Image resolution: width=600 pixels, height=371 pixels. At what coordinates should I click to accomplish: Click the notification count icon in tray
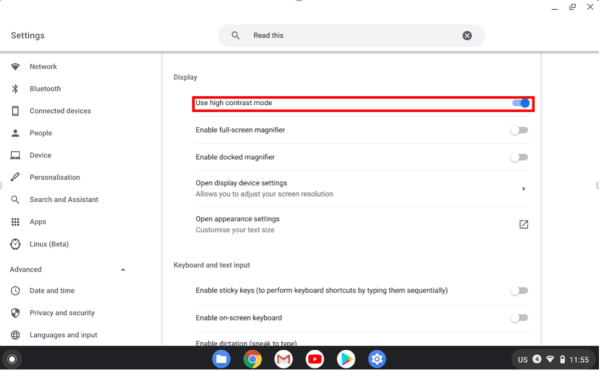click(537, 359)
